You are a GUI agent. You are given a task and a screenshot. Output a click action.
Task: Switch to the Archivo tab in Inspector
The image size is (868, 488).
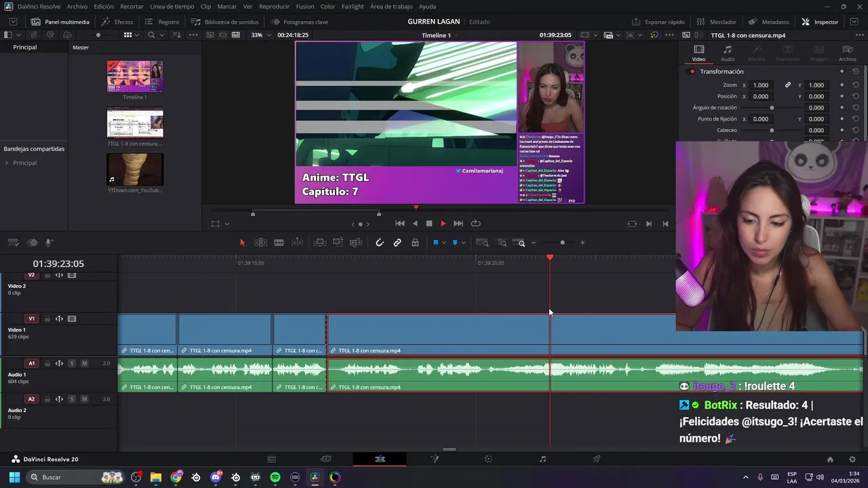(x=847, y=54)
